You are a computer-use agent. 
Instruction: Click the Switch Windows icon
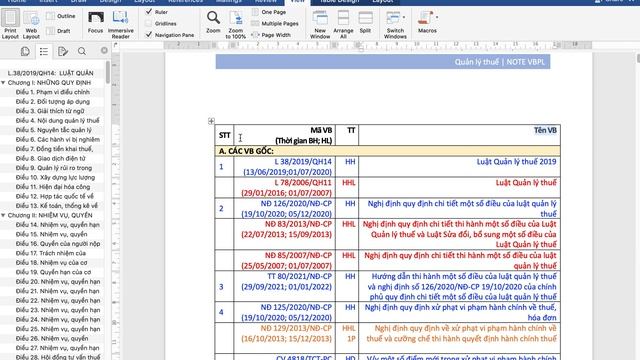point(393,18)
